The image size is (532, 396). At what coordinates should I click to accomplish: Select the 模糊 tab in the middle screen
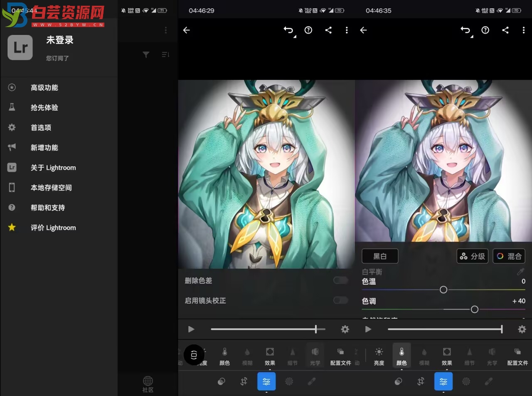tap(247, 356)
